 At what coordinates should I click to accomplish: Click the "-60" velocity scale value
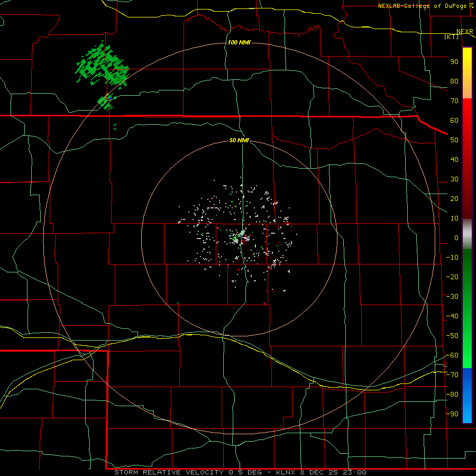[452, 355]
